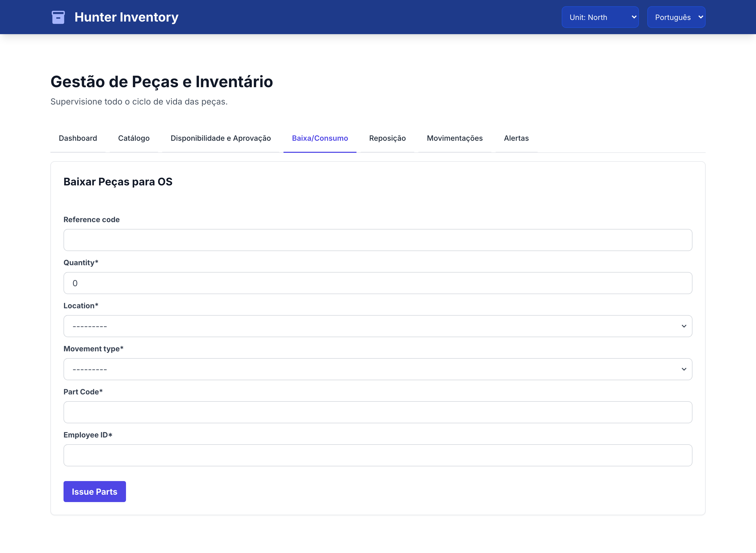The image size is (756, 553).
Task: Open the Disponibilidade e Aprovação tab
Action: (x=220, y=138)
